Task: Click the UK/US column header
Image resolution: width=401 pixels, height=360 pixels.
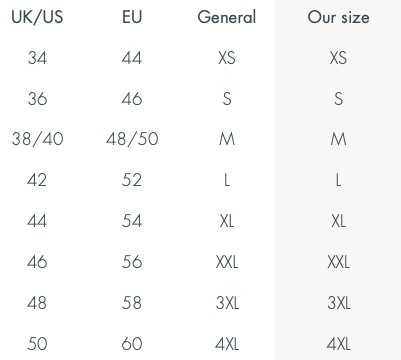Action: (37, 17)
